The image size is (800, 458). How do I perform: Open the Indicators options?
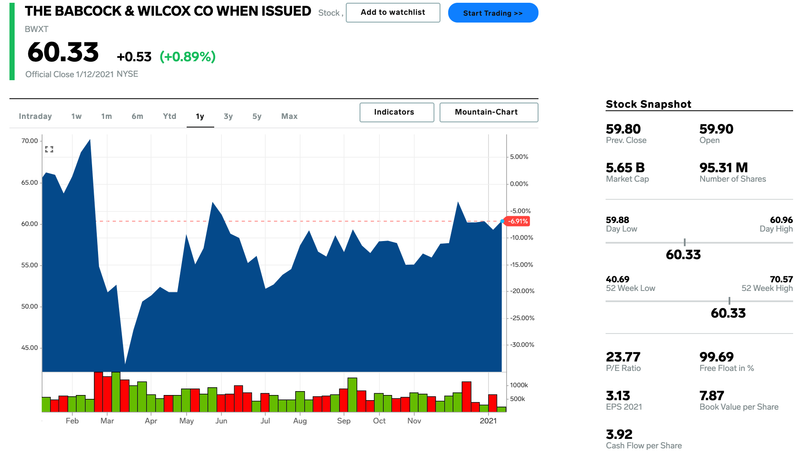396,112
